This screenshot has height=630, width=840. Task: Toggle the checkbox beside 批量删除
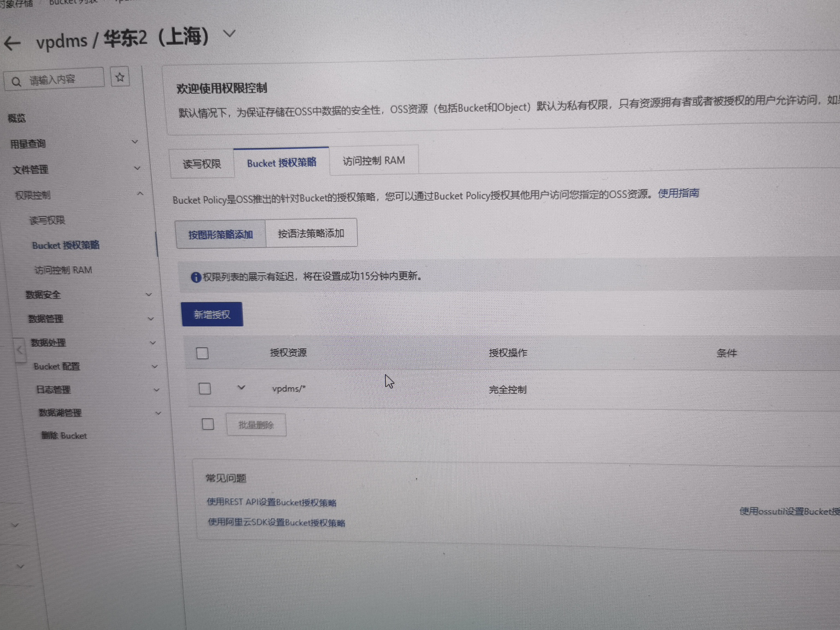coord(208,424)
